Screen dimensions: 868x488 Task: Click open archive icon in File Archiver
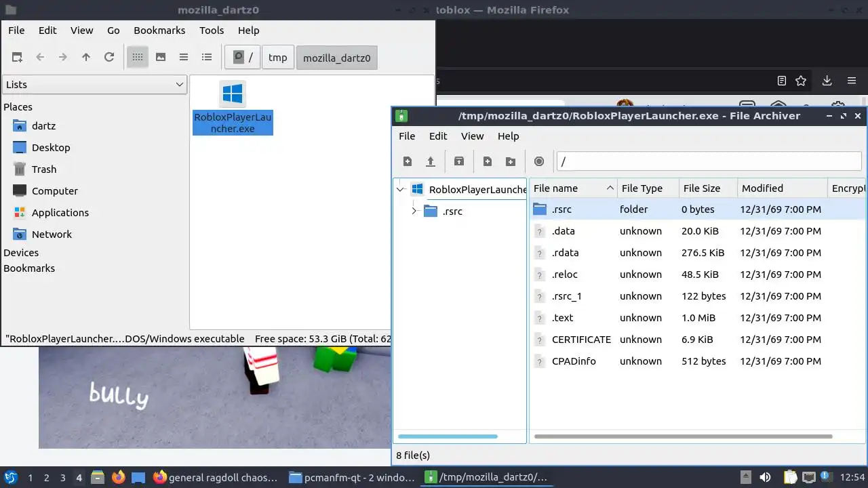tap(431, 161)
